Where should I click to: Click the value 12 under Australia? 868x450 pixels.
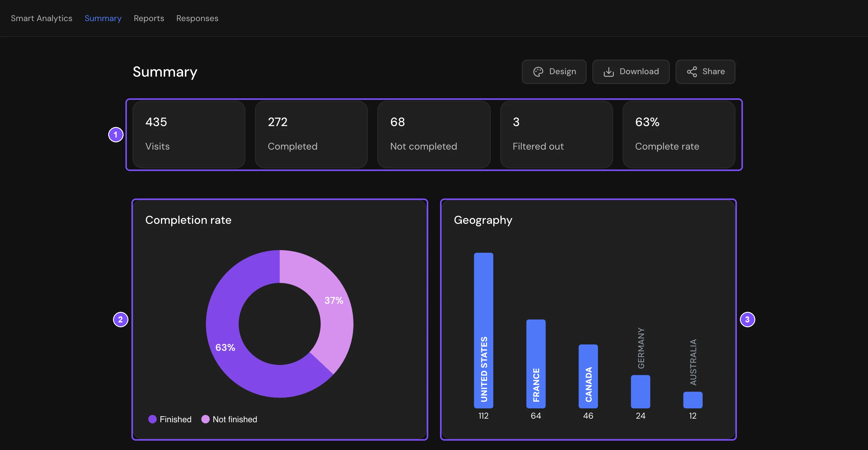[x=693, y=416]
